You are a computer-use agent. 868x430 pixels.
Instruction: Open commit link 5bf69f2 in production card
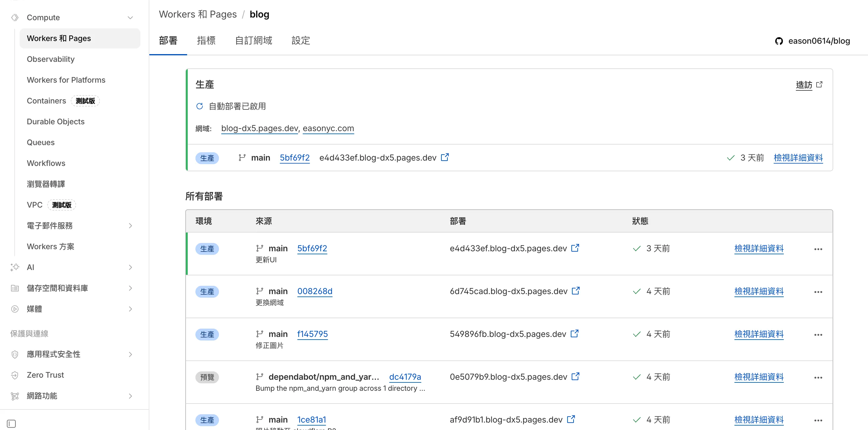(x=294, y=158)
